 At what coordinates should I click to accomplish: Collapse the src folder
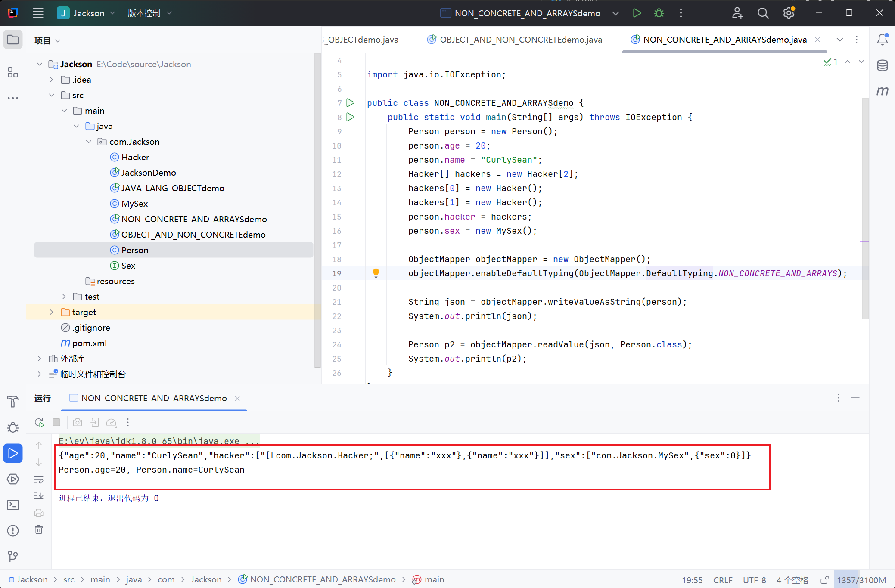pos(52,95)
